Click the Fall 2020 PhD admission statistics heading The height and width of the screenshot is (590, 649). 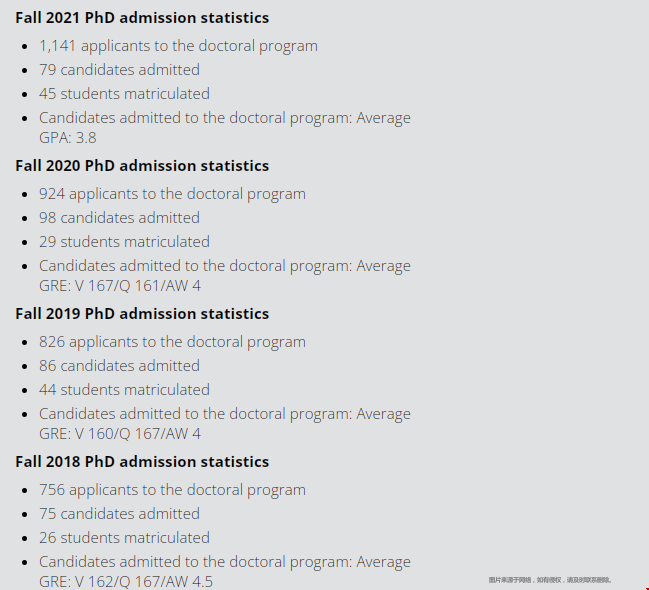(x=142, y=166)
